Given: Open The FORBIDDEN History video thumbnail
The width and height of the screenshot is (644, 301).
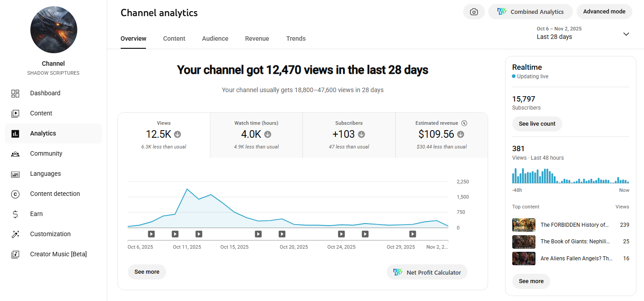Looking at the screenshot, I should (x=523, y=225).
